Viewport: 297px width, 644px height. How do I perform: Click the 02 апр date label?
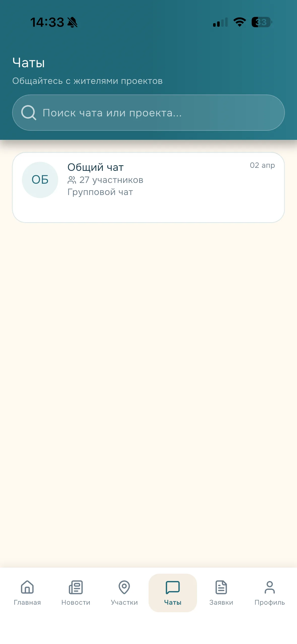262,165
